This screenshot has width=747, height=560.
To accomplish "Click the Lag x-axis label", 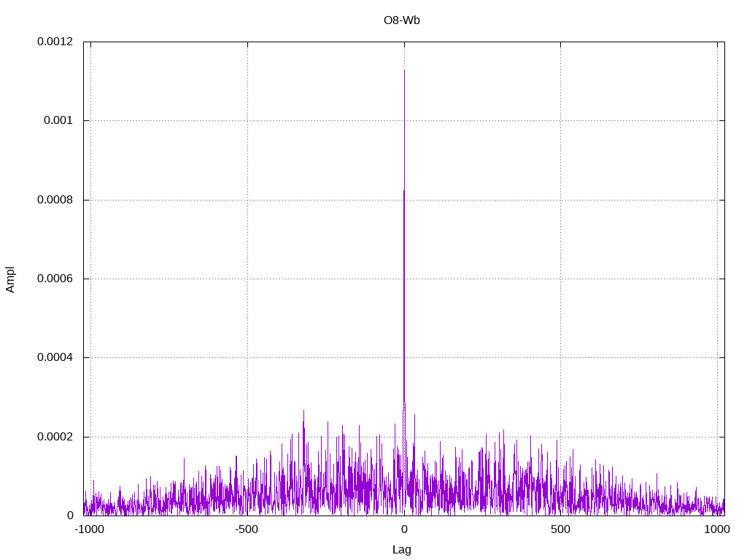I will [402, 550].
